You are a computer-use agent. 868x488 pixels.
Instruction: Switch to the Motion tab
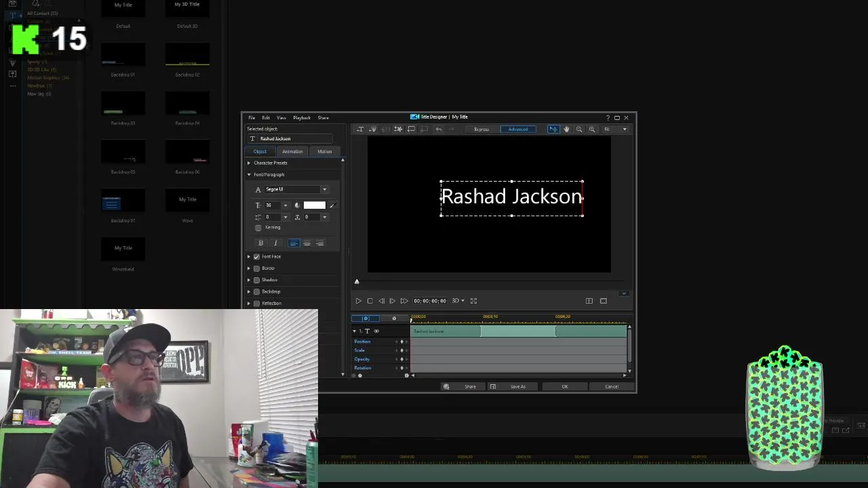(325, 152)
